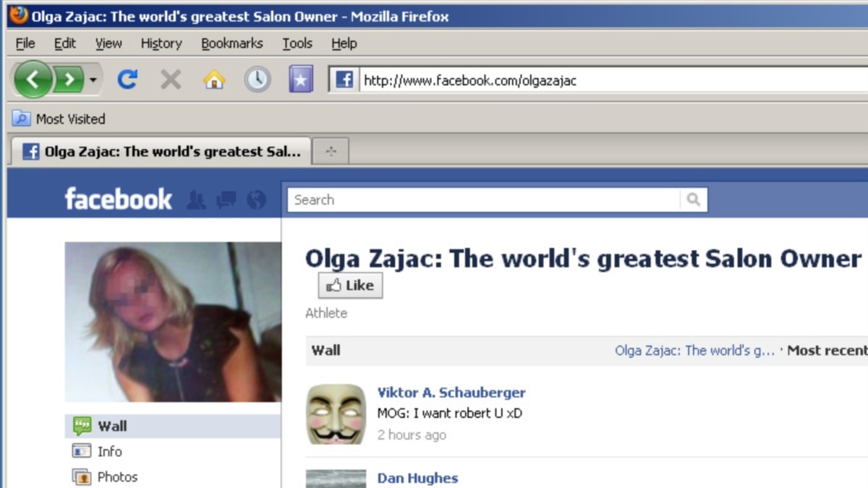Go to the Home page icon
This screenshot has width=868, height=488.
pos(214,80)
